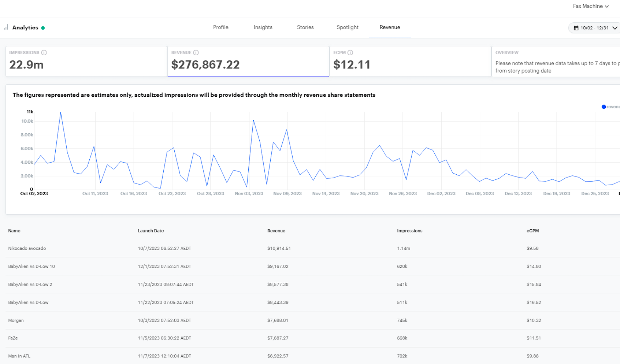Click the Oct 02, 2023 chart axis label
The image size is (620, 364).
tap(34, 194)
